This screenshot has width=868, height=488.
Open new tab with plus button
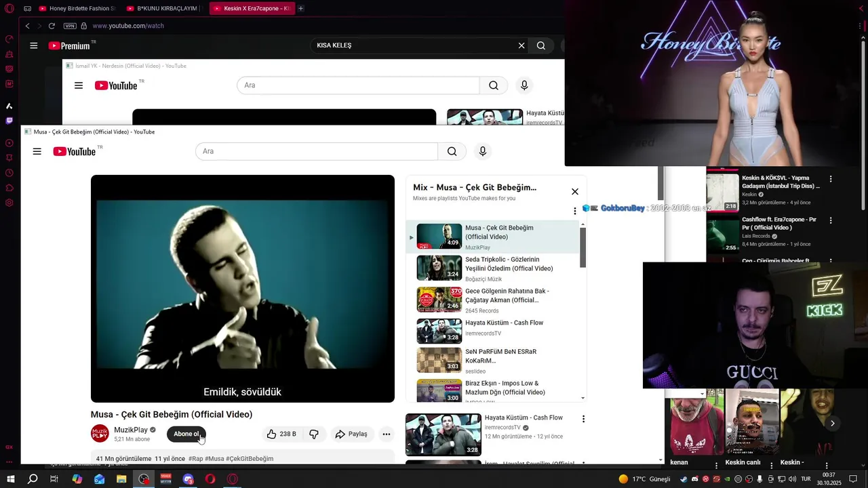pyautogui.click(x=300, y=9)
